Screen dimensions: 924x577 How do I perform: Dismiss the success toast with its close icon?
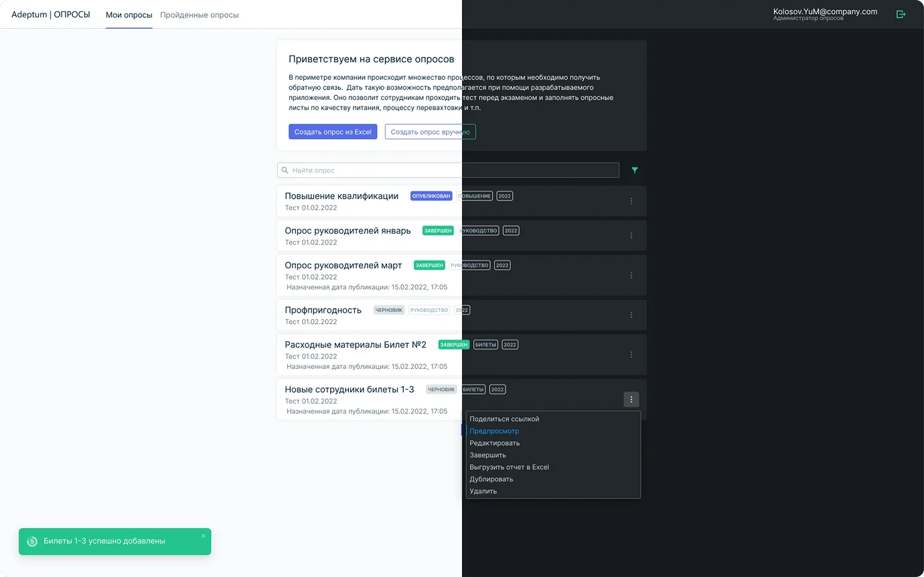204,536
